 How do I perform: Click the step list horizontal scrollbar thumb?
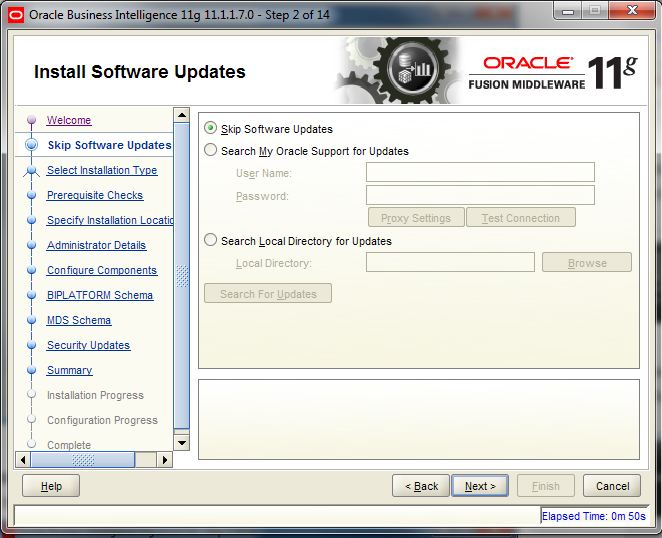coord(83,459)
